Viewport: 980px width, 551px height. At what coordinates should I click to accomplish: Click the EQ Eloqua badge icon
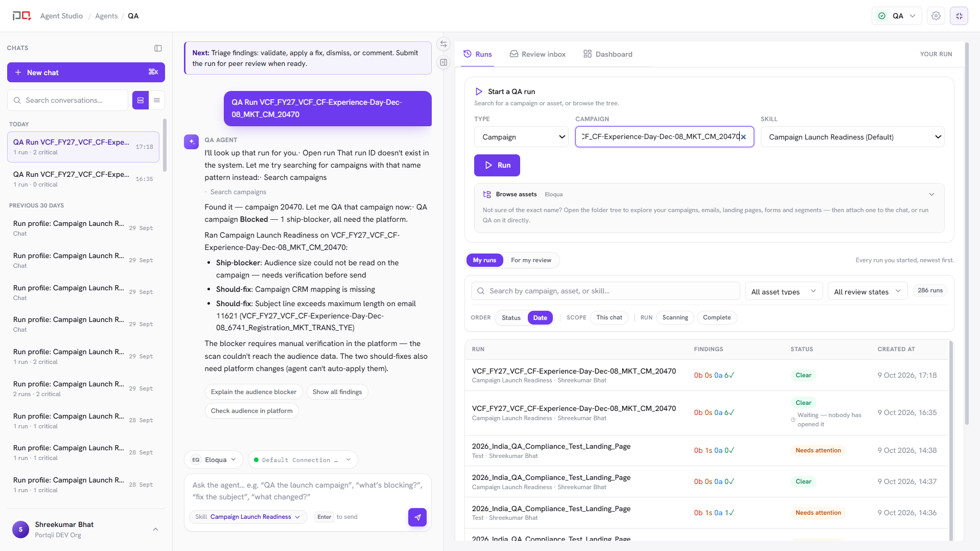tap(196, 460)
